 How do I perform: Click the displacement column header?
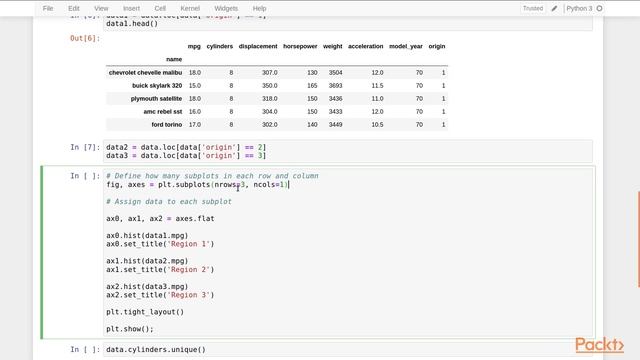258,46
